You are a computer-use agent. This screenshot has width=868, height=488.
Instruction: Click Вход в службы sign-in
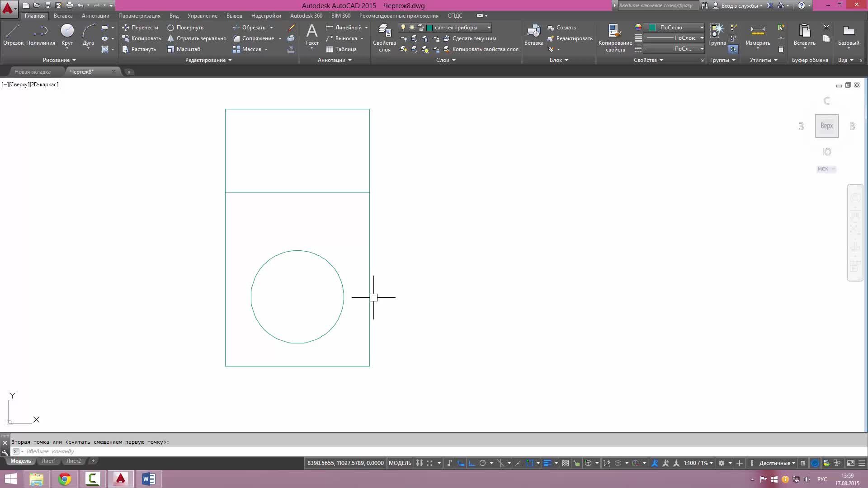pyautogui.click(x=738, y=5)
